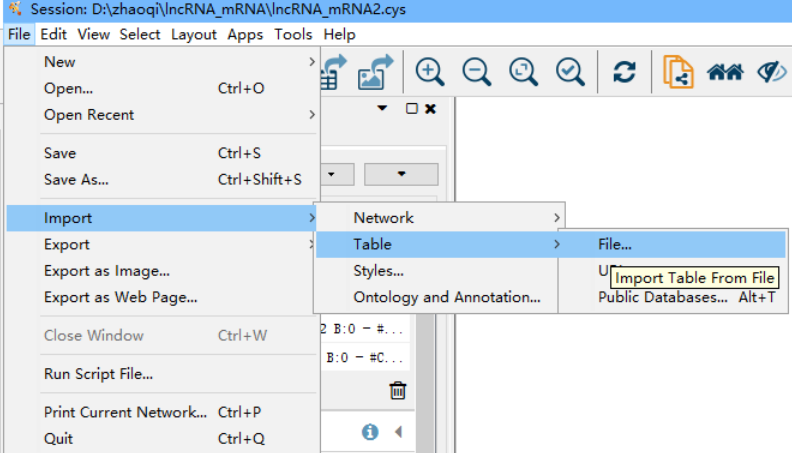Click the orange share-document toolbar icon

pyautogui.click(x=679, y=72)
